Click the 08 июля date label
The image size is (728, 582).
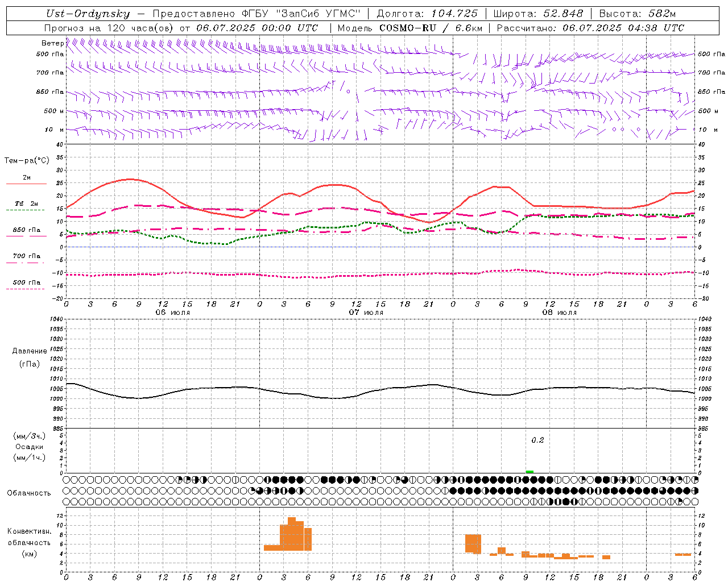pos(560,313)
